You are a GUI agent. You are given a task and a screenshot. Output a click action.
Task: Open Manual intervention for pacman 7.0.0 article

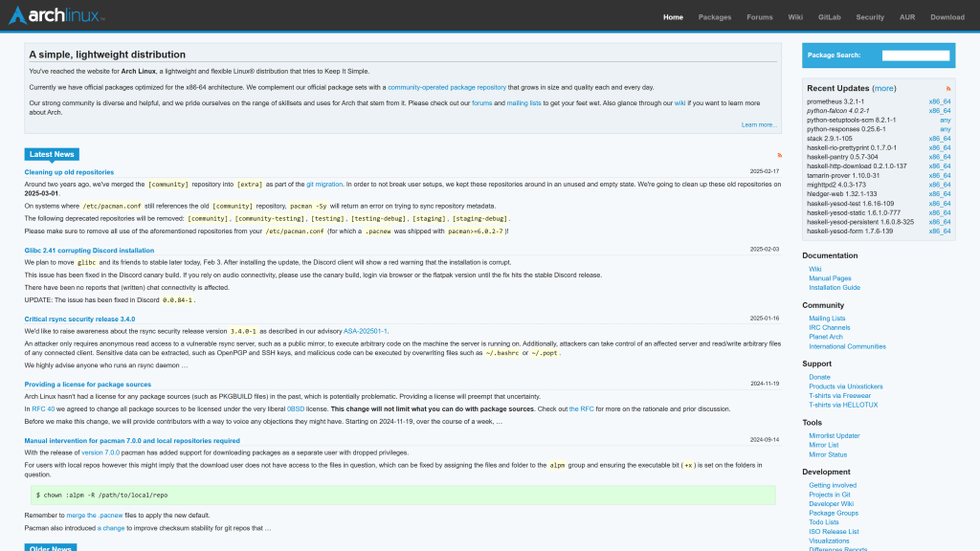(132, 441)
